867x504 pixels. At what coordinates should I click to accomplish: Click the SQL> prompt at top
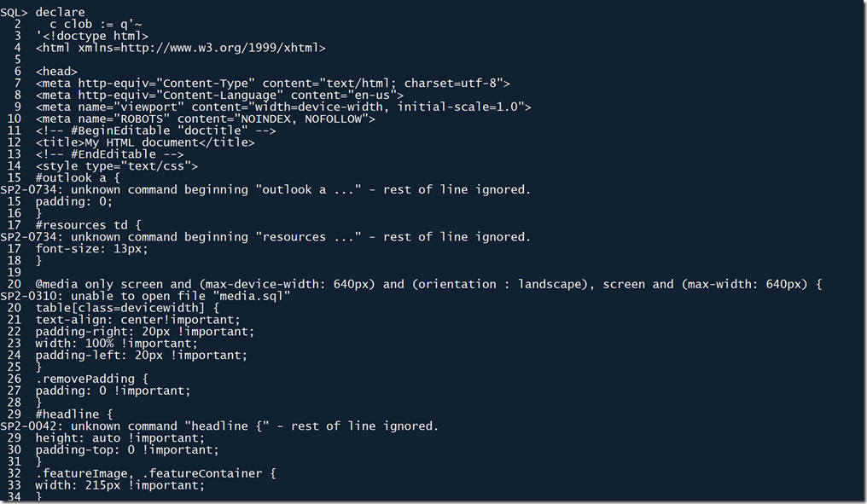tap(14, 12)
